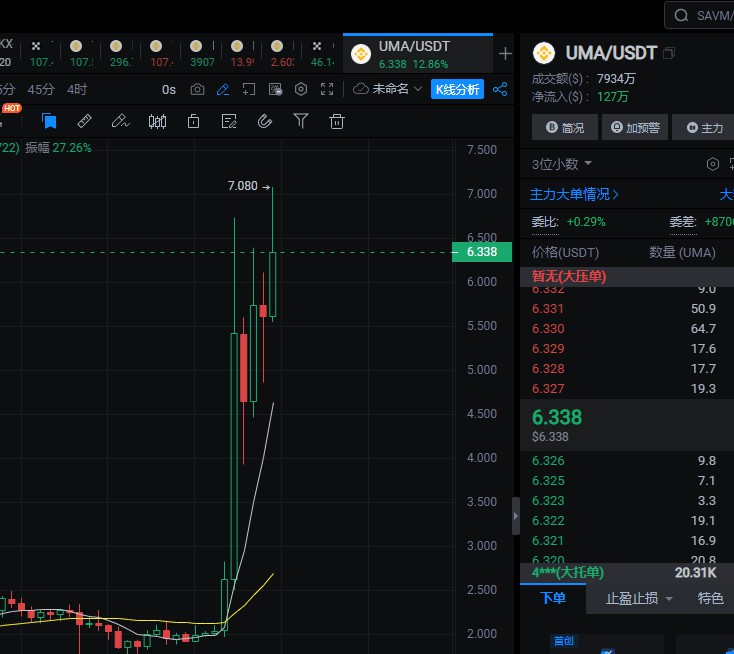Open the drawing filter funnel icon

pyautogui.click(x=301, y=121)
